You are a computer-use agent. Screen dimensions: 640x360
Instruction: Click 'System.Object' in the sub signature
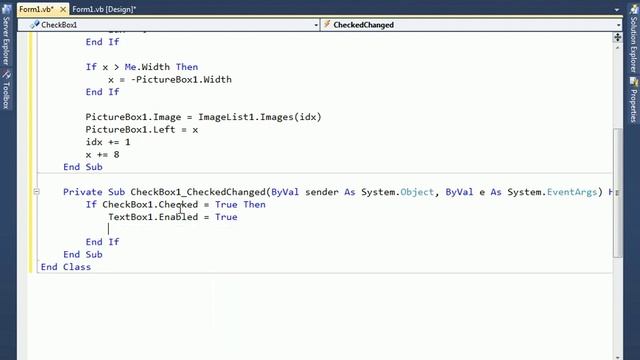click(397, 192)
